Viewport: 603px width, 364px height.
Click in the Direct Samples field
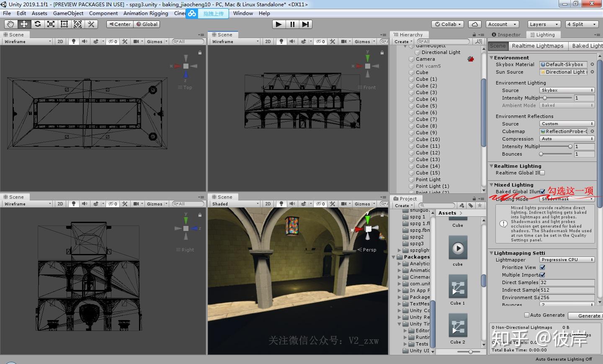567,282
